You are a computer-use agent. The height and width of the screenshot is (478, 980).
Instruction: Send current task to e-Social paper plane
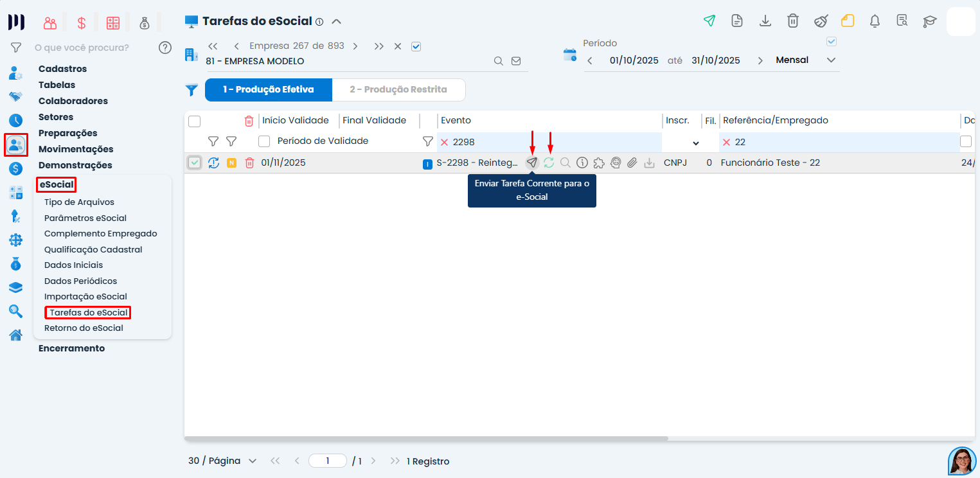532,163
